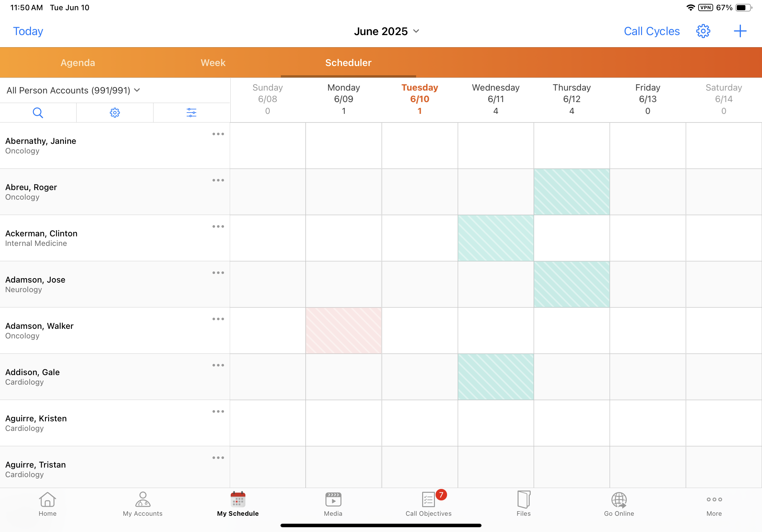762x532 pixels.
Task: Tap Go Online globe icon
Action: click(619, 504)
